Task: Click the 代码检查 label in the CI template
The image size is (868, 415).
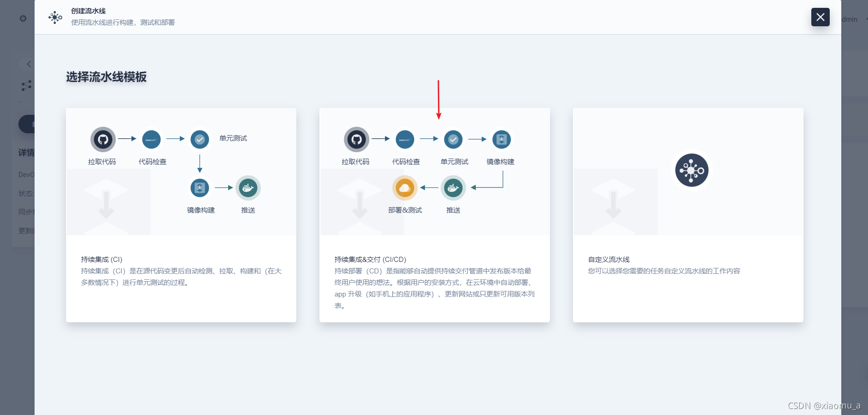Action: [x=153, y=162]
